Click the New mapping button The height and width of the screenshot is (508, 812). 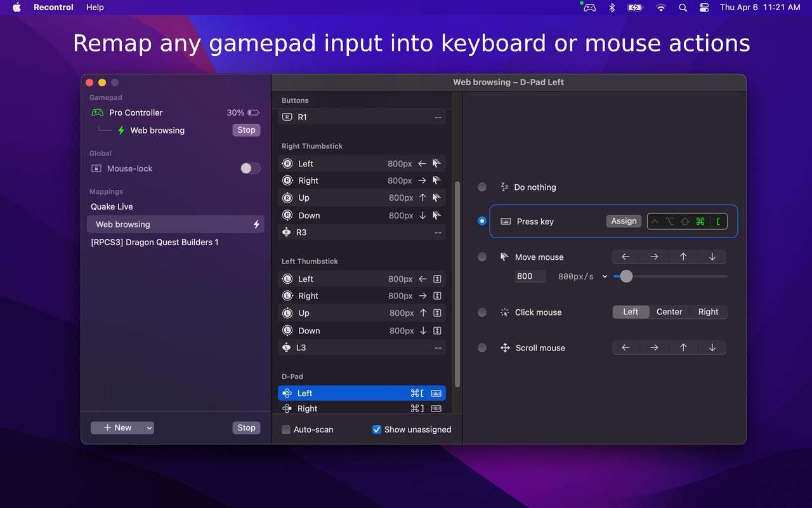(117, 428)
